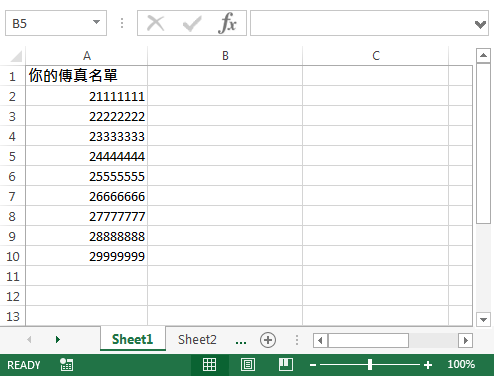The width and height of the screenshot is (494, 377).
Task: Click the formula bar resize dots handle
Action: tap(122, 23)
